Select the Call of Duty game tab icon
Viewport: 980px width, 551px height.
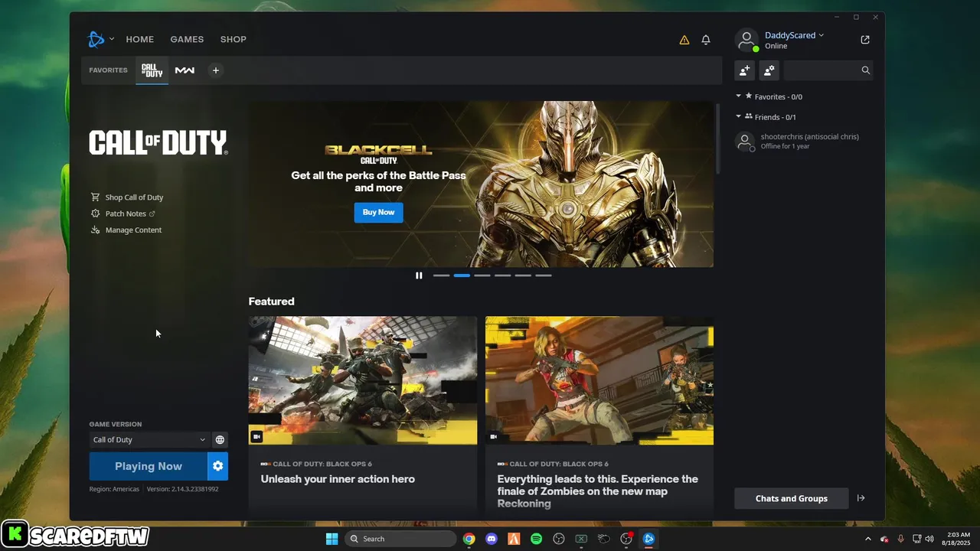152,70
